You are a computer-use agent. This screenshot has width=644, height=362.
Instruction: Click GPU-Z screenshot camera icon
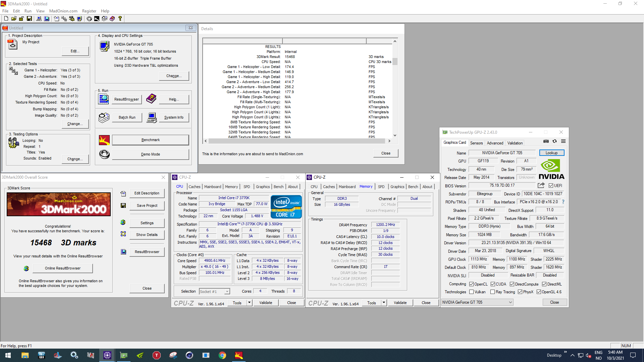[546, 141]
